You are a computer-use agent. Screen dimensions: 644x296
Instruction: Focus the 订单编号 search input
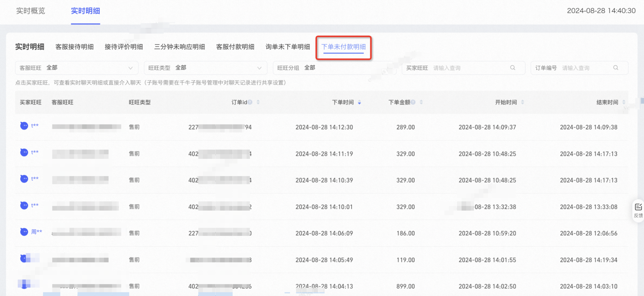coord(580,68)
